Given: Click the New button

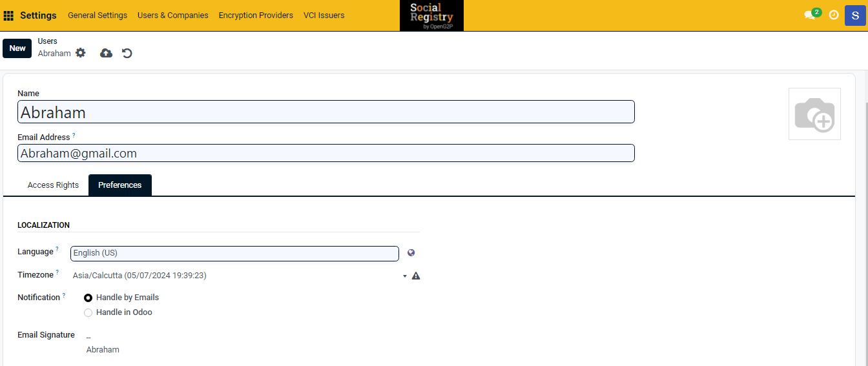Looking at the screenshot, I should pyautogui.click(x=17, y=48).
